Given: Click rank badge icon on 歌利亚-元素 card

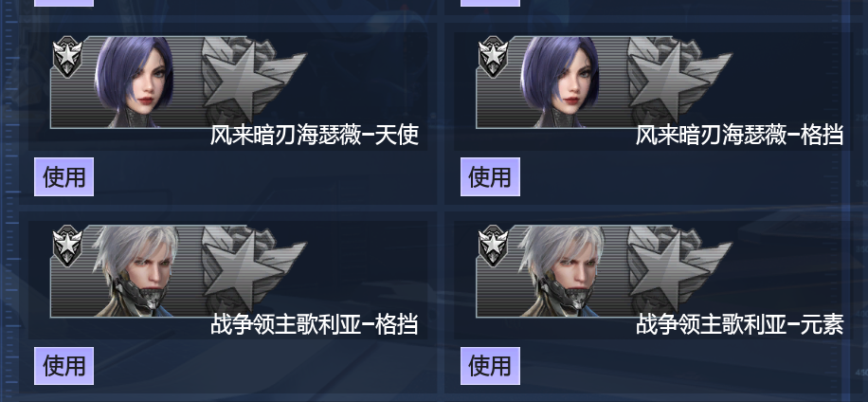Looking at the screenshot, I should pos(494,246).
